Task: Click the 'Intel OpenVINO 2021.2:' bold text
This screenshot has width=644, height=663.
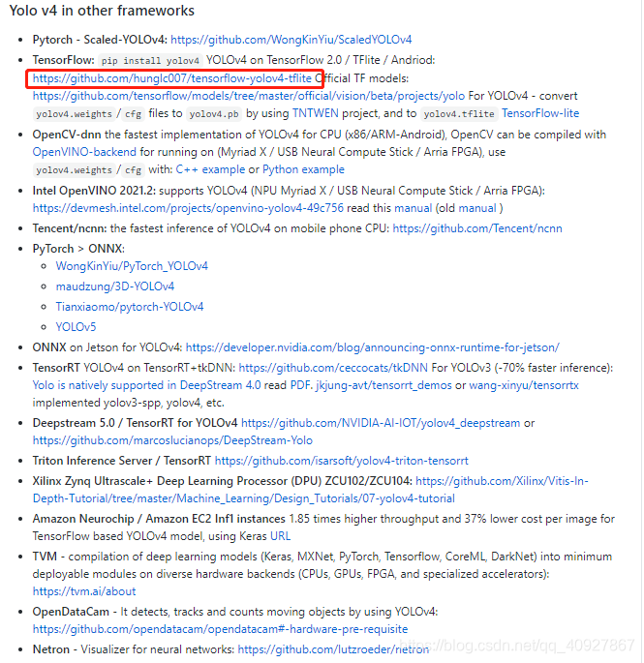Action: point(94,191)
